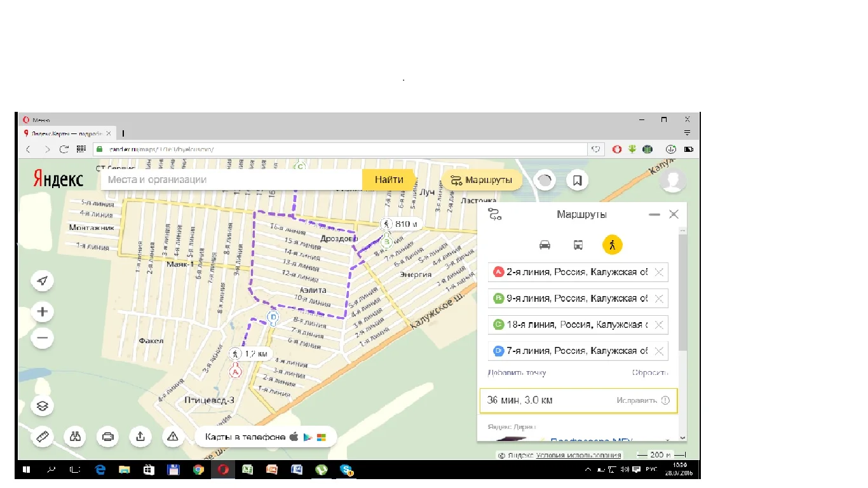Open the Маршруты routes button
This screenshot has width=868, height=488.
482,180
